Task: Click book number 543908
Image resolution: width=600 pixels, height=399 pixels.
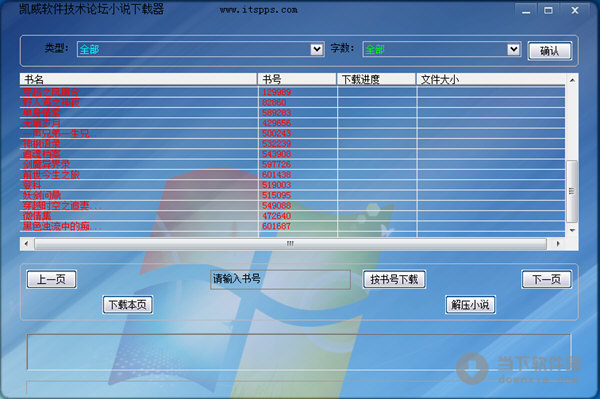Action: (276, 154)
